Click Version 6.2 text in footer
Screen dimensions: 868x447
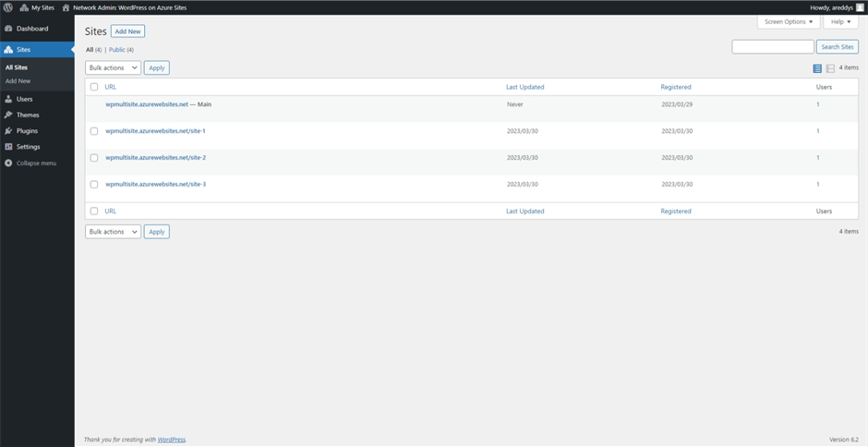coord(844,440)
